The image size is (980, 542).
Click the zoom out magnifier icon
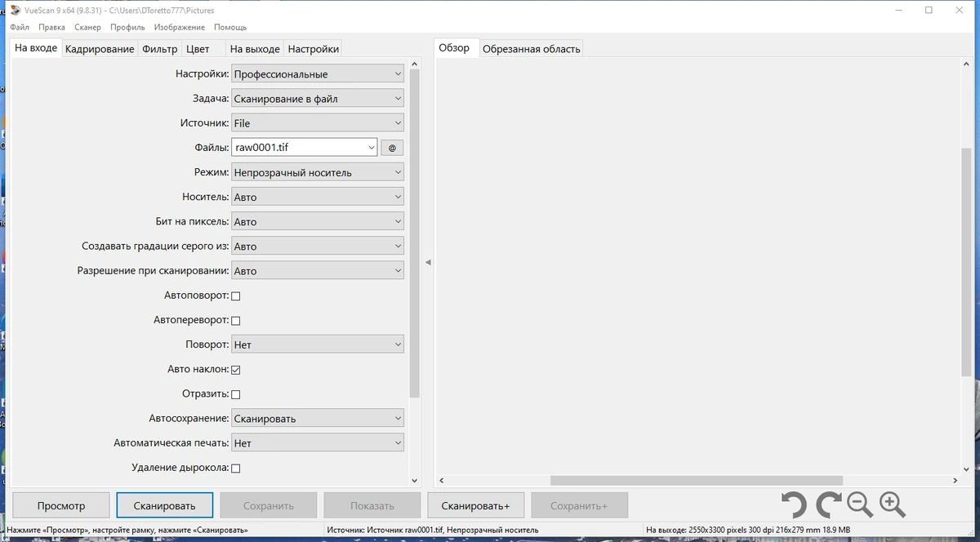click(x=859, y=505)
